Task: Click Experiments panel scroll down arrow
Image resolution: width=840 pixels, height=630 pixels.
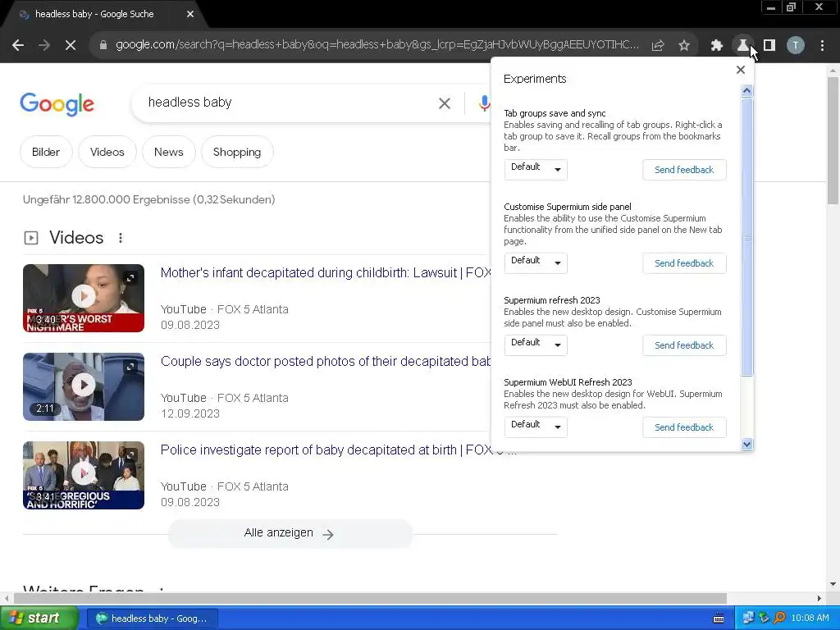Action: click(746, 444)
